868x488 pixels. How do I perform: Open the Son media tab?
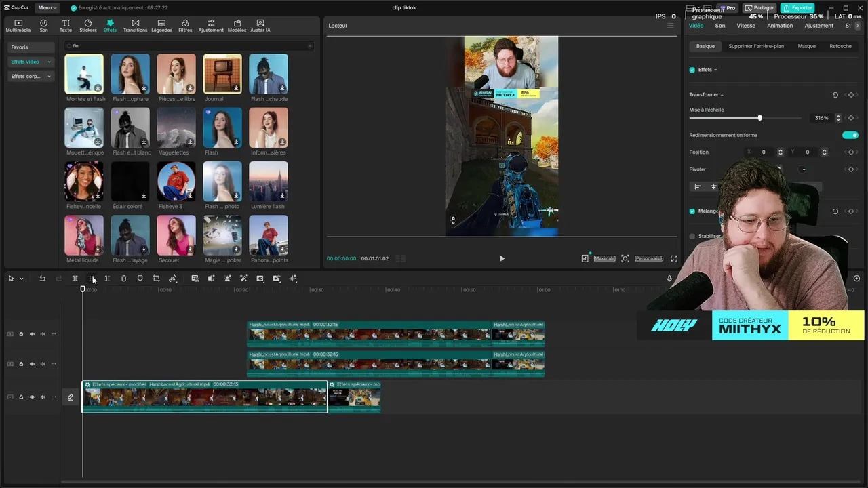coord(43,26)
